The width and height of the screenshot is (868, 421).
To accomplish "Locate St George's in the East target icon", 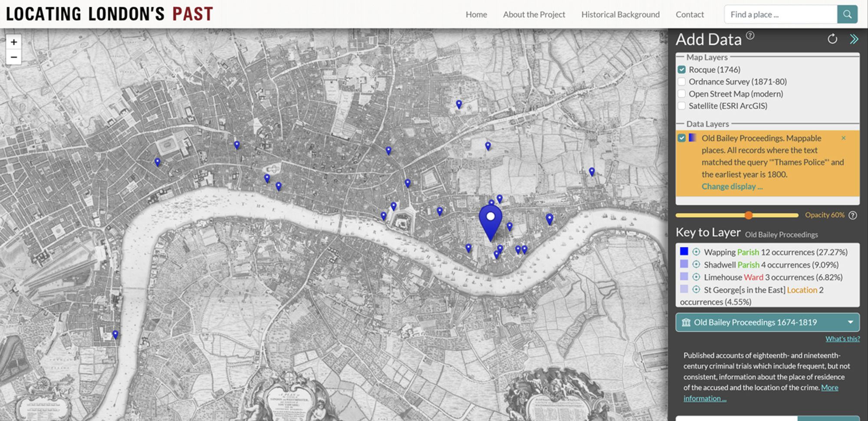I will coord(696,289).
